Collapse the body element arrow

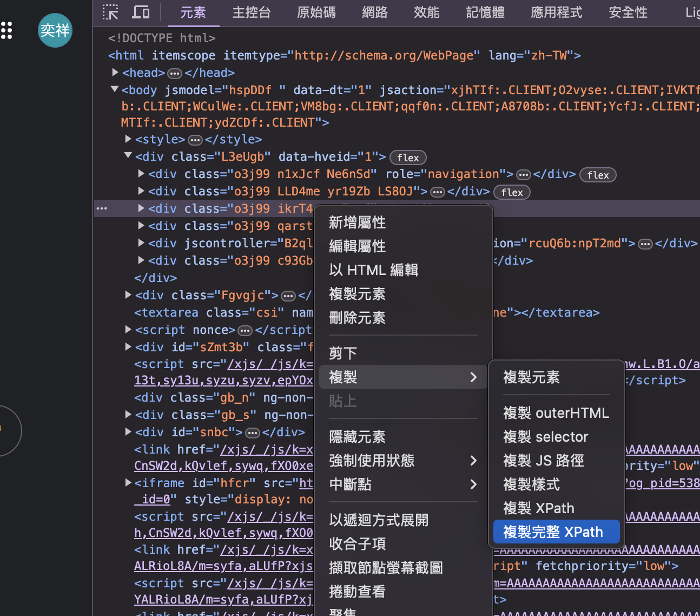tap(115, 89)
